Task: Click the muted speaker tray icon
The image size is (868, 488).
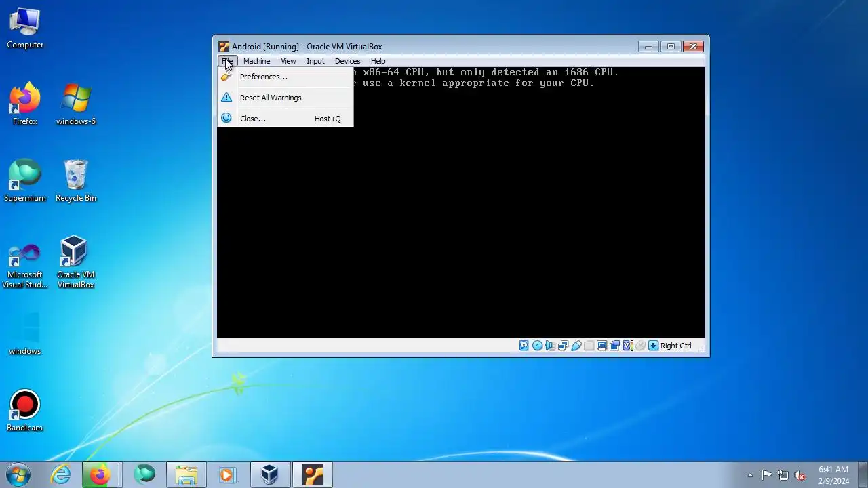Action: 800,475
